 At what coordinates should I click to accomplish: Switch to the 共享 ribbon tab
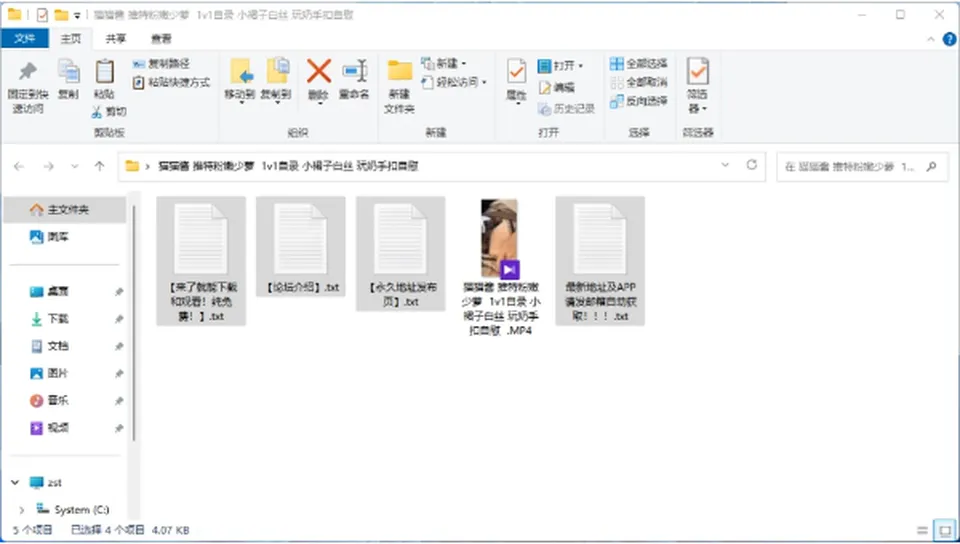tap(116, 39)
